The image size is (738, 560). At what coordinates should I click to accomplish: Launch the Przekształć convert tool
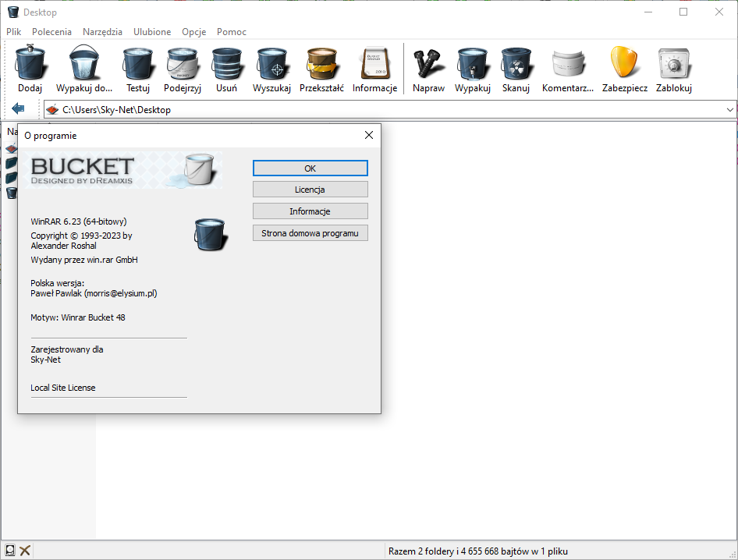(322, 62)
